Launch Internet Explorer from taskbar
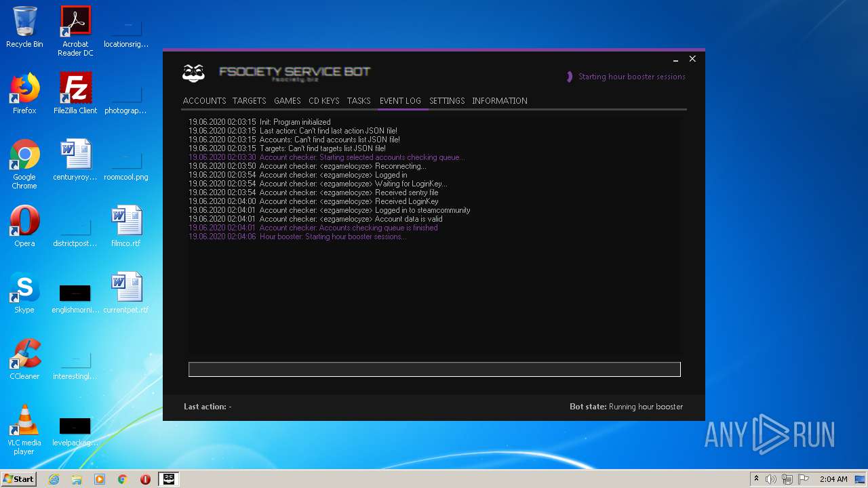 pyautogui.click(x=54, y=479)
